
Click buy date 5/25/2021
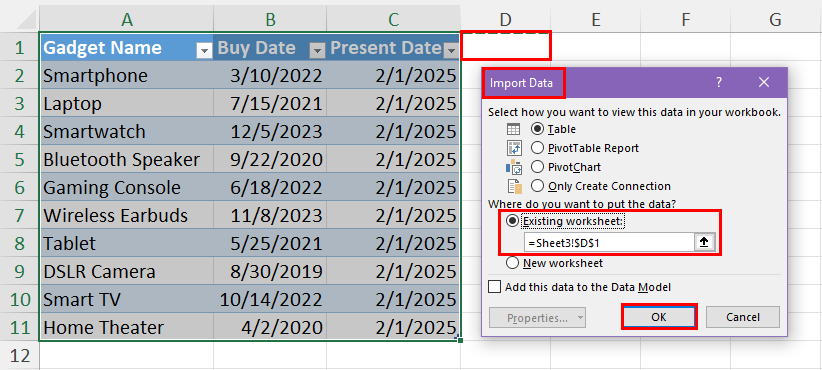270,243
